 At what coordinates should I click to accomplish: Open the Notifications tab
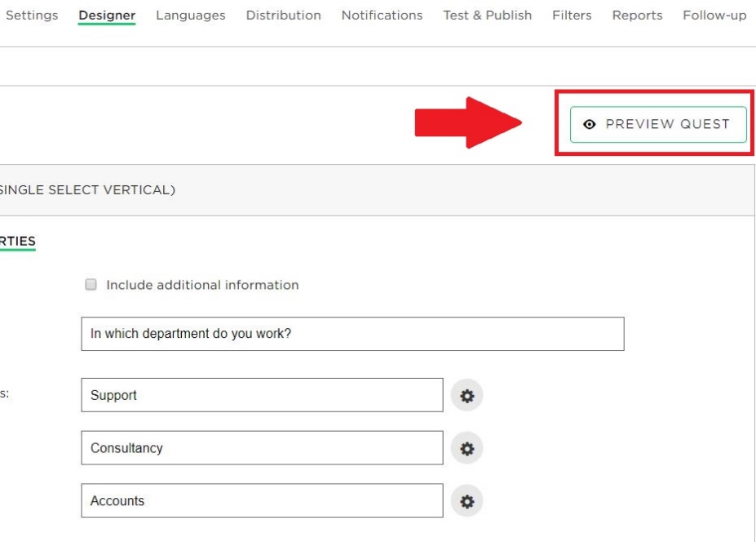tap(382, 16)
